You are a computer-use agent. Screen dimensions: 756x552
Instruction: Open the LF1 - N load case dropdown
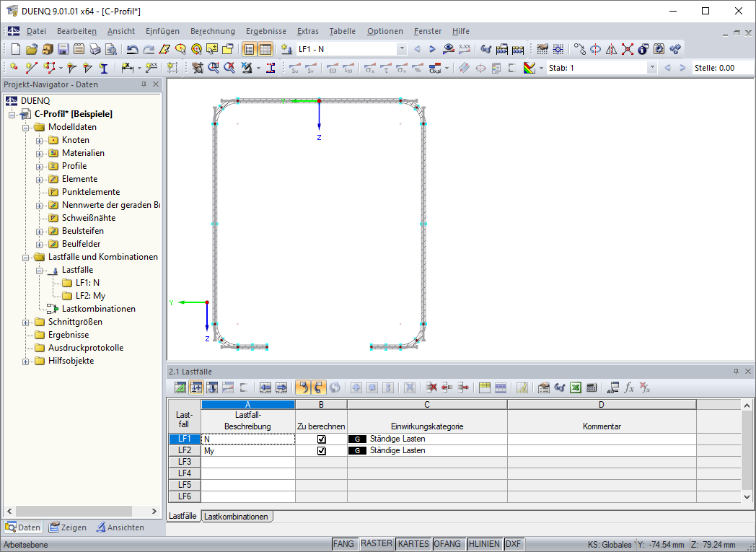coord(401,49)
